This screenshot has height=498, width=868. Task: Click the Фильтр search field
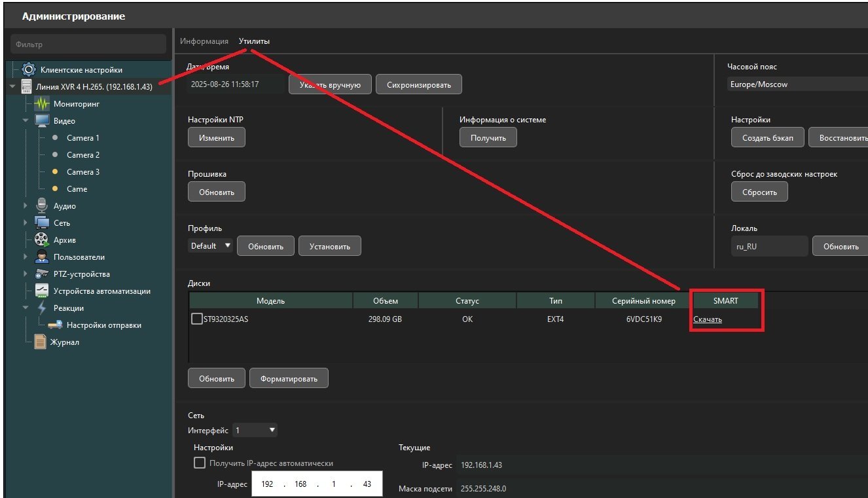pos(88,44)
